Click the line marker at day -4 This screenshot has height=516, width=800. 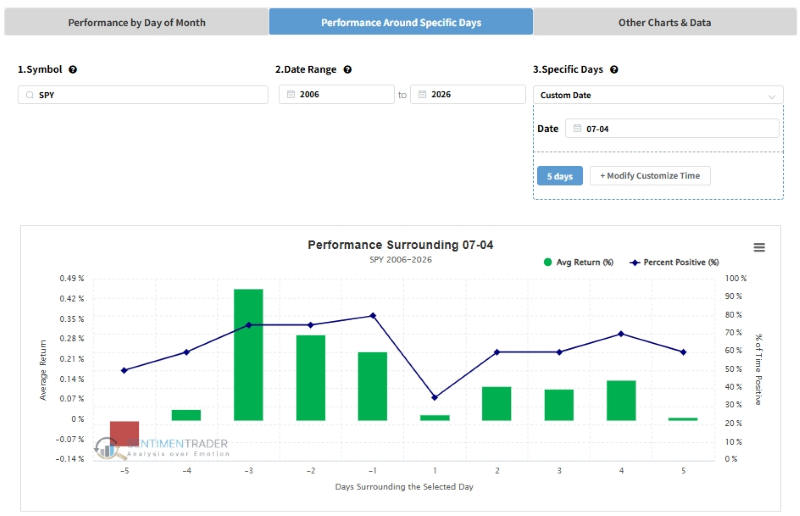tap(186, 352)
